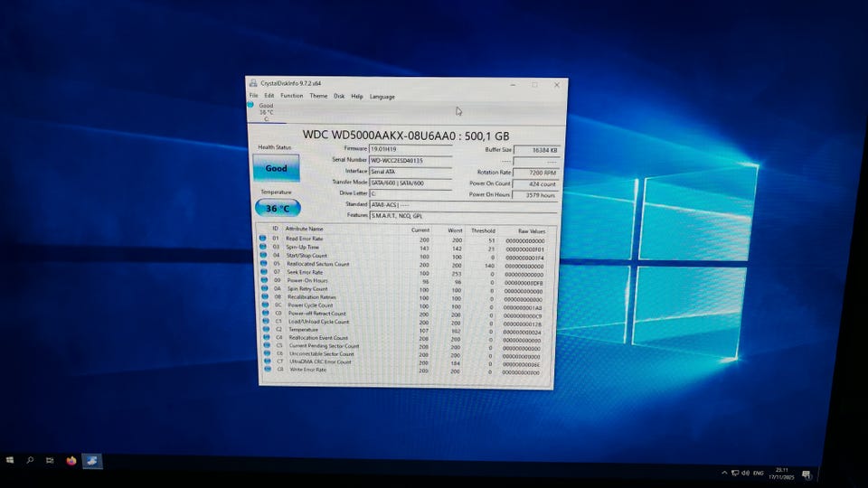Click the Current Pending Sector Count status icon
868x488 pixels.
pyautogui.click(x=267, y=344)
